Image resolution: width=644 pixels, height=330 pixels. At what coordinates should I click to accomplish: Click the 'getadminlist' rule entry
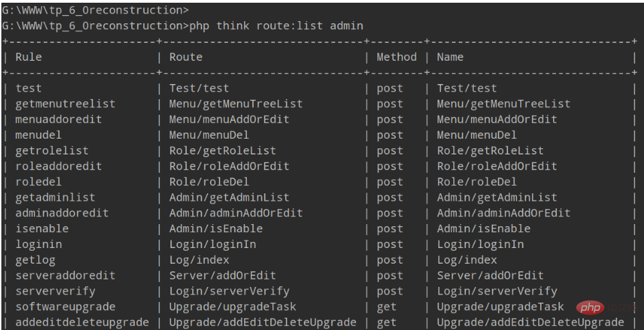pyautogui.click(x=55, y=197)
